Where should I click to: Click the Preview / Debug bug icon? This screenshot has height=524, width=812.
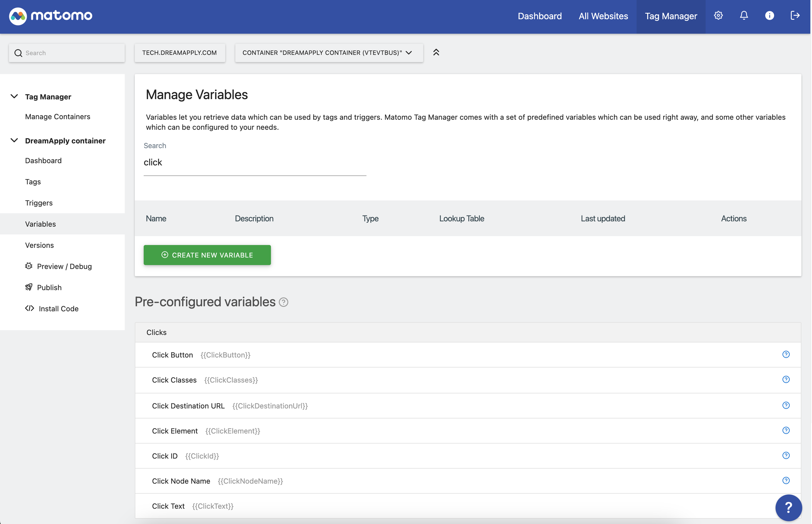click(x=29, y=266)
